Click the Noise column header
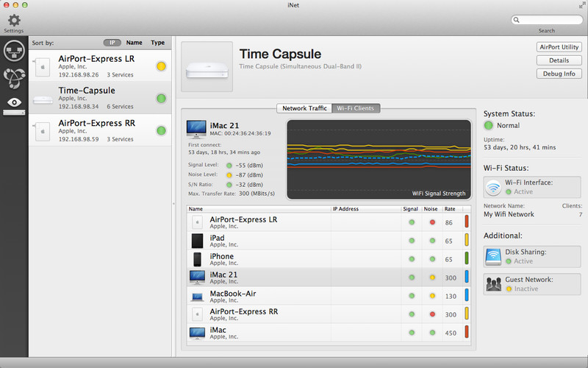Viewport: 588px width, 368px height. [431, 209]
